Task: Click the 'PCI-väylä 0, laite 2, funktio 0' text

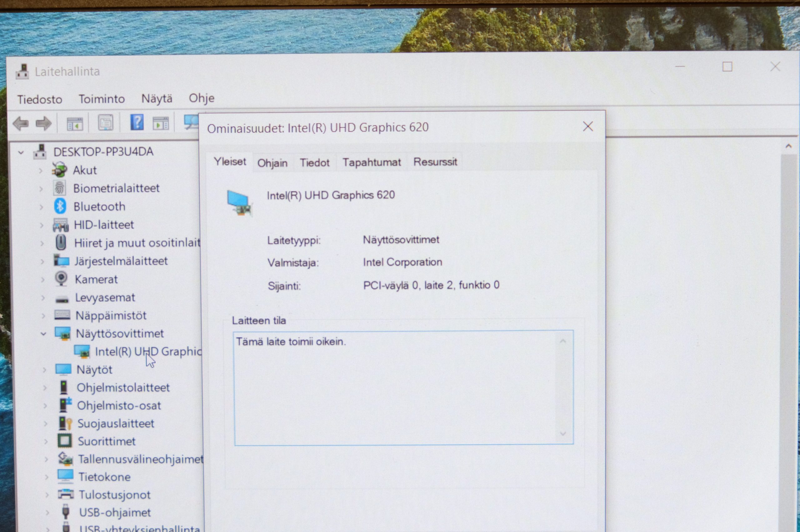Action: click(x=431, y=285)
